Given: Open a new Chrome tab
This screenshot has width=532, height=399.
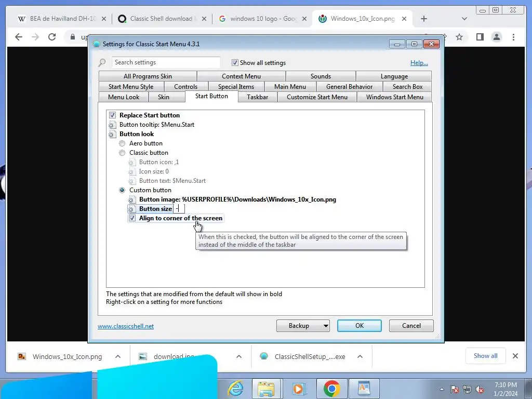Looking at the screenshot, I should coord(424,19).
